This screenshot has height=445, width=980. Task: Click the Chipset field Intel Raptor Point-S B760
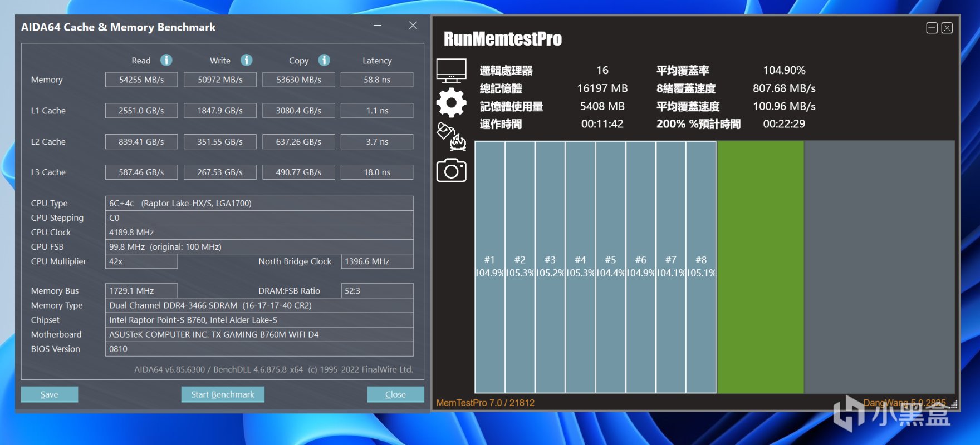point(259,320)
